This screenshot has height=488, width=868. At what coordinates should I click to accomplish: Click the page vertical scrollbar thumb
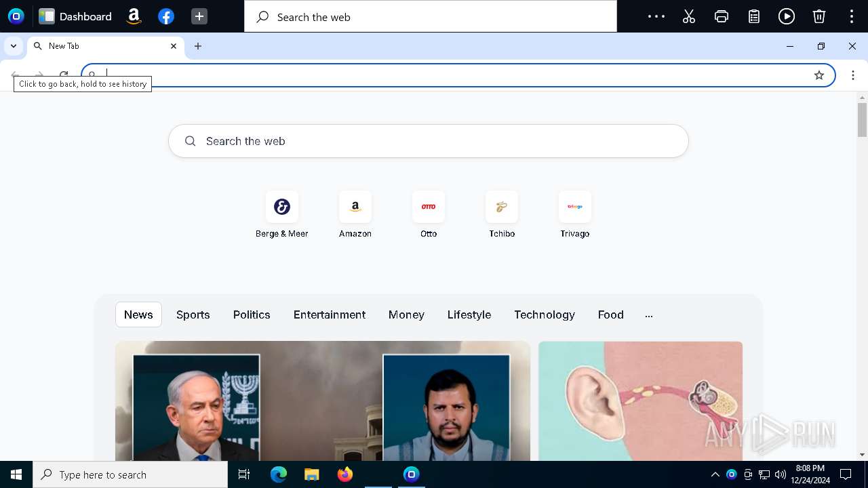click(x=862, y=120)
